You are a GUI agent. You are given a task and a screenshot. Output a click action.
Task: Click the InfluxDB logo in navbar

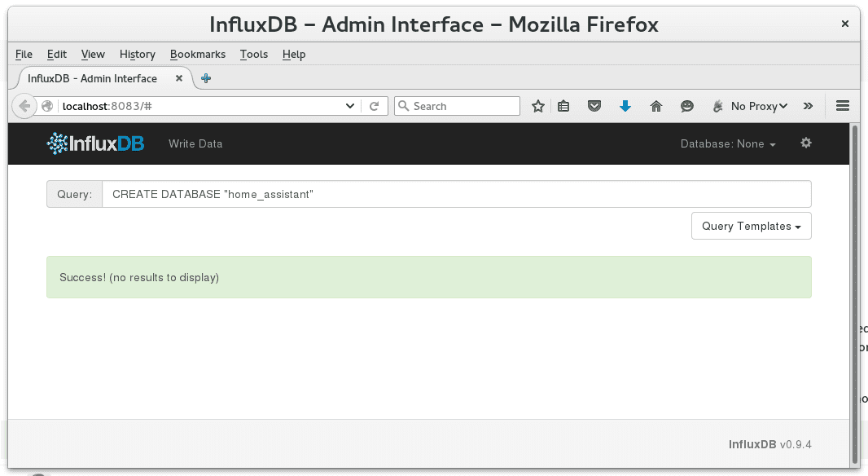pos(95,143)
